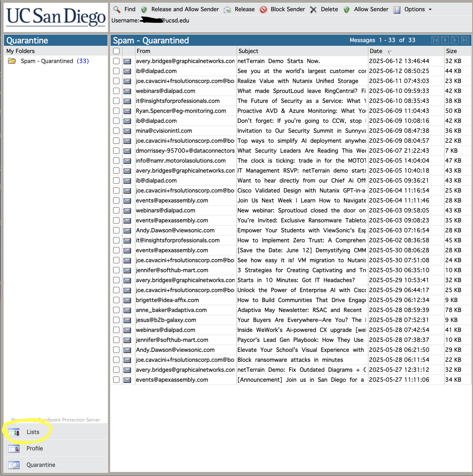Click the Allow Sender shield icon
This screenshot has width=473, height=476.
coord(347,9)
